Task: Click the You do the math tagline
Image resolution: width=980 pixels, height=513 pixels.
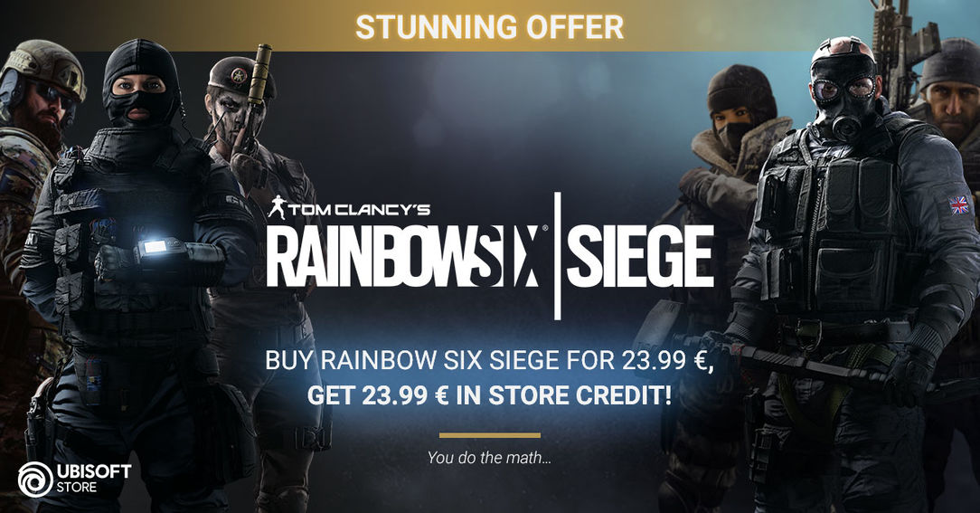Action: point(489,457)
